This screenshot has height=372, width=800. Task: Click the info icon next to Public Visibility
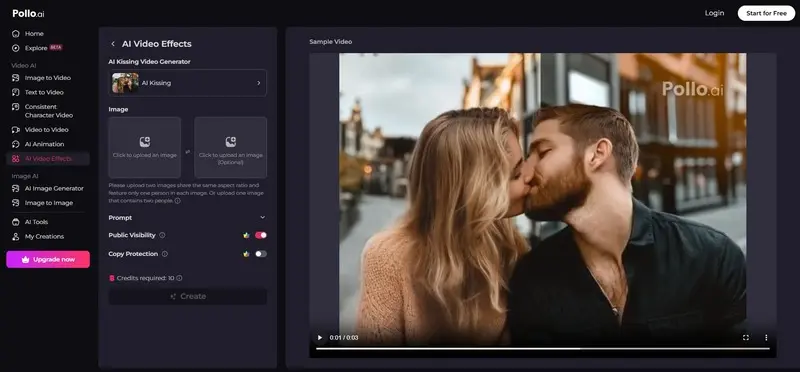tap(162, 235)
